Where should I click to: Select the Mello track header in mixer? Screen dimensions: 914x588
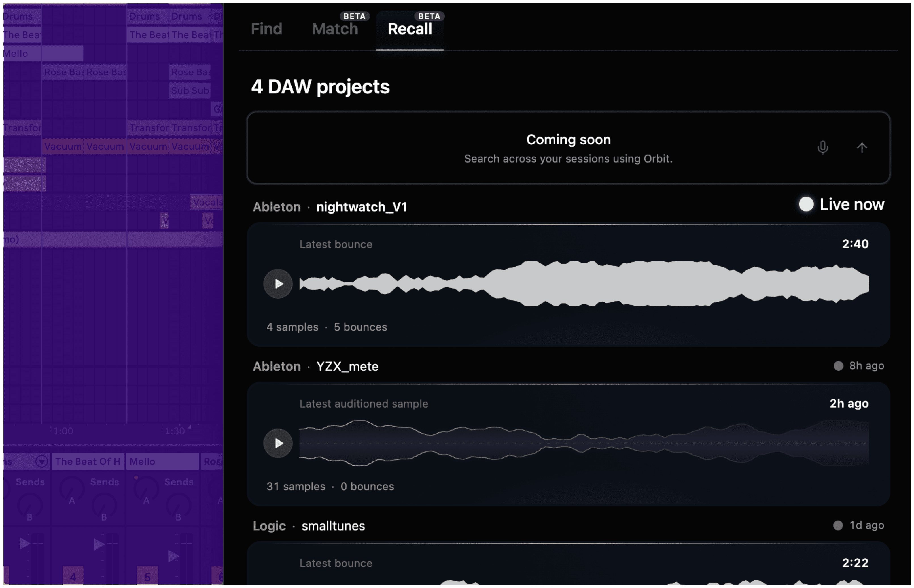coord(163,462)
